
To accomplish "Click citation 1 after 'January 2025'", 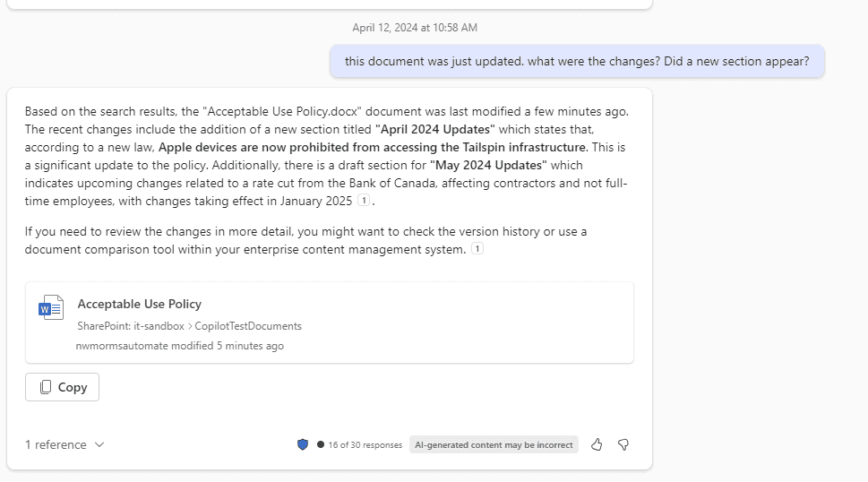I will coord(364,201).
